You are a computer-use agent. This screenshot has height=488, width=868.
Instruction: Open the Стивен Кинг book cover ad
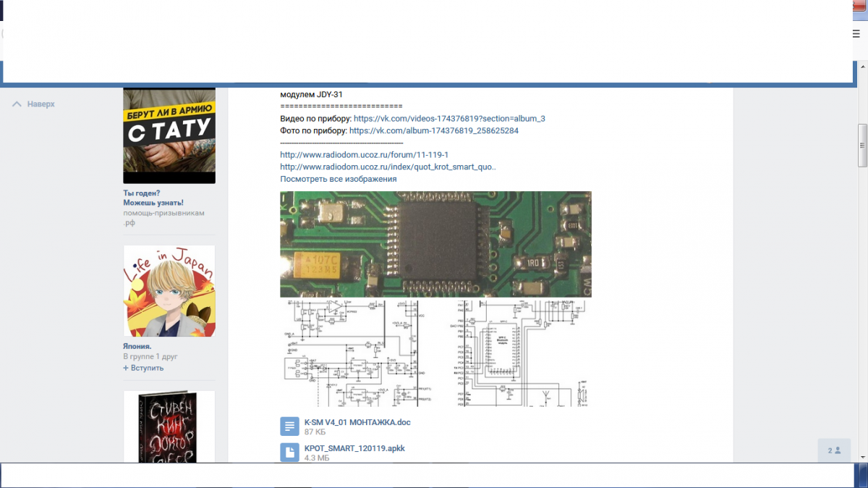169,426
